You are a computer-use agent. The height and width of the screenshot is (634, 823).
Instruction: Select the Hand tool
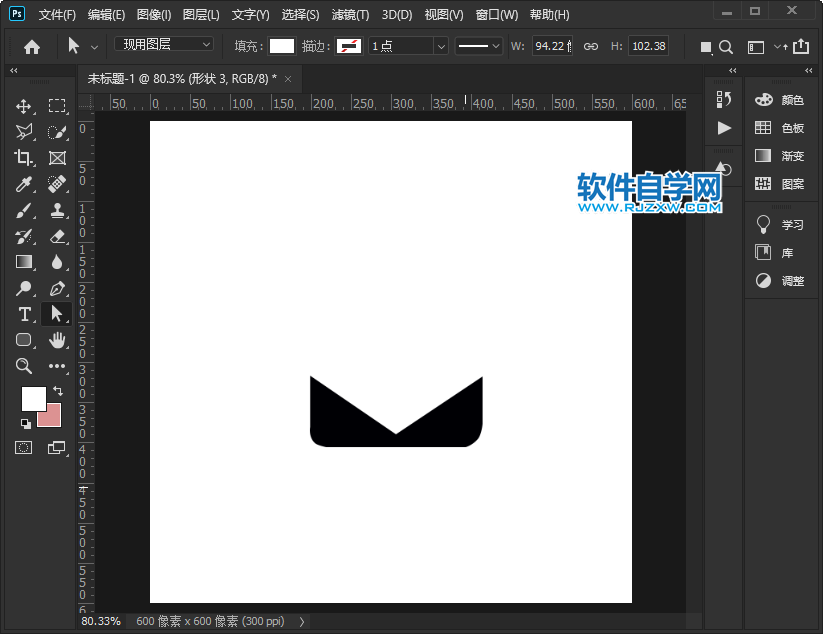tap(57, 340)
